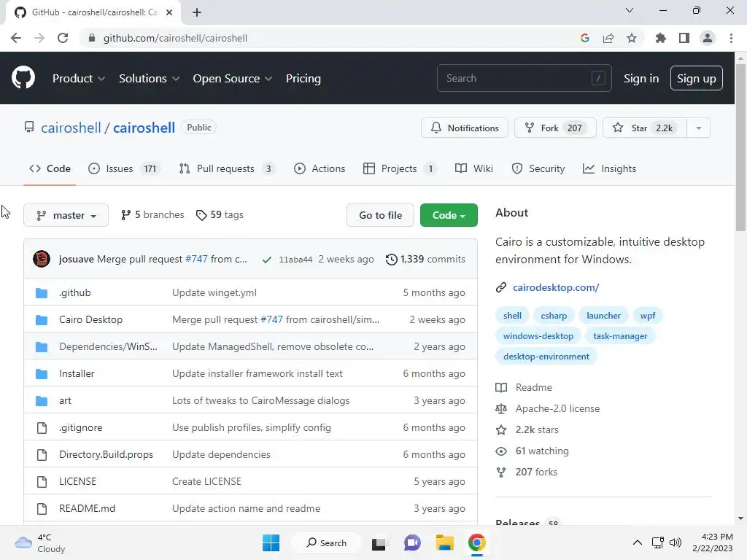Open Chrome's three-dot menu
The width and height of the screenshot is (747, 560).
[731, 38]
